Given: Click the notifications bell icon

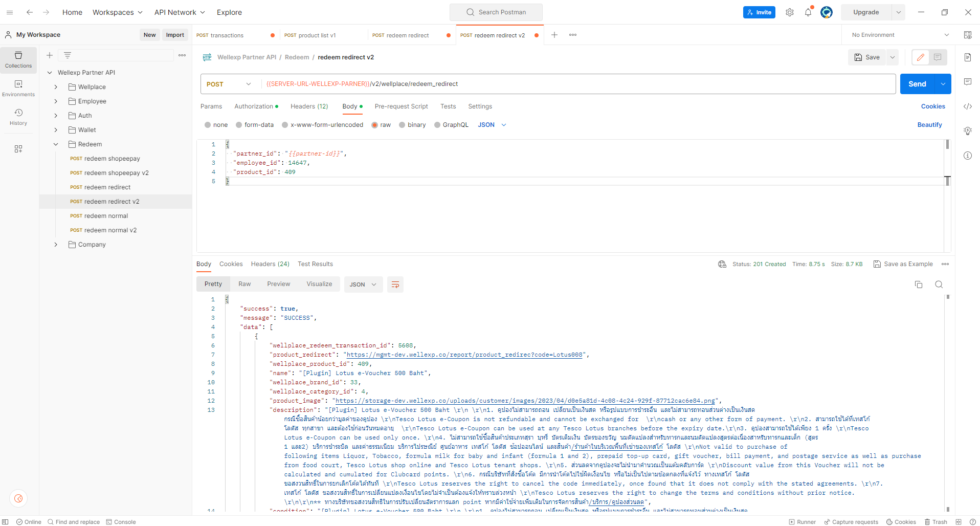Looking at the screenshot, I should [x=808, y=12].
